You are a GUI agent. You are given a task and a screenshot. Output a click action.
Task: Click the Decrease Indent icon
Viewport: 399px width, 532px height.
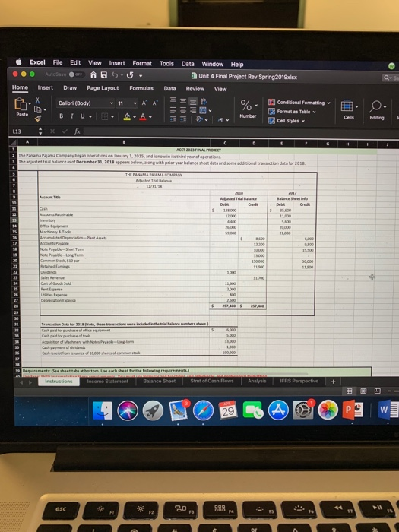[173, 119]
